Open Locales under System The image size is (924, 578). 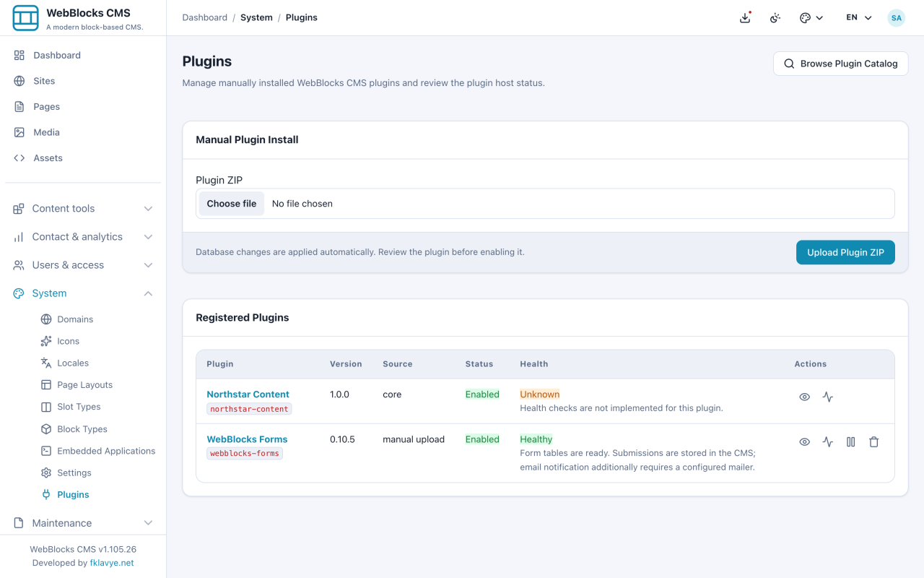point(97,363)
